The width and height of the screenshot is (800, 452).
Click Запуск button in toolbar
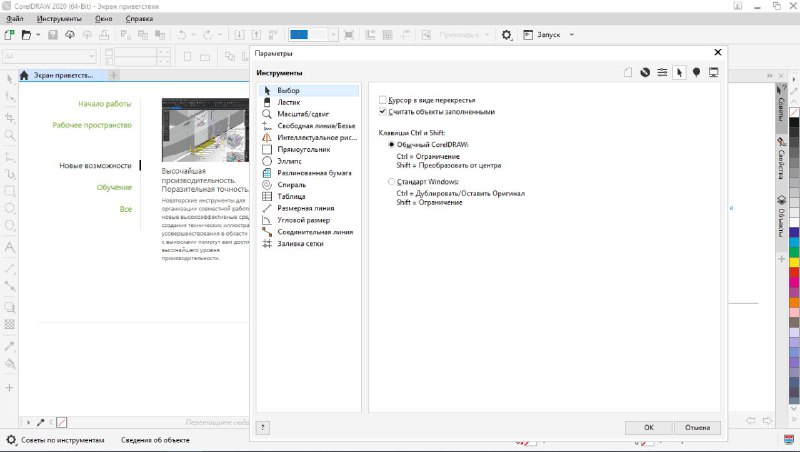[x=542, y=35]
